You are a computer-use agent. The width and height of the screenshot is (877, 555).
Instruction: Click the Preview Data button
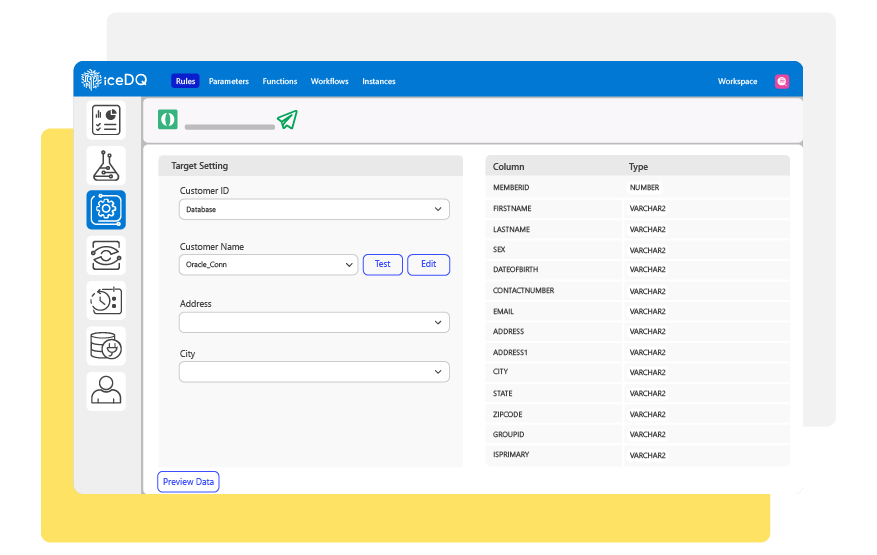pyautogui.click(x=188, y=482)
